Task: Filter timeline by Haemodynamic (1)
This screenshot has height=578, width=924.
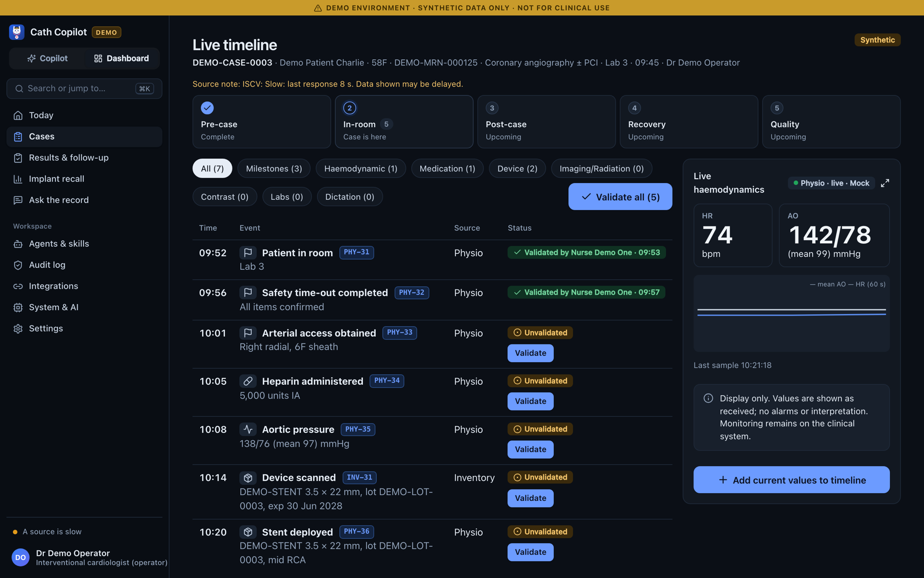Action: click(360, 169)
